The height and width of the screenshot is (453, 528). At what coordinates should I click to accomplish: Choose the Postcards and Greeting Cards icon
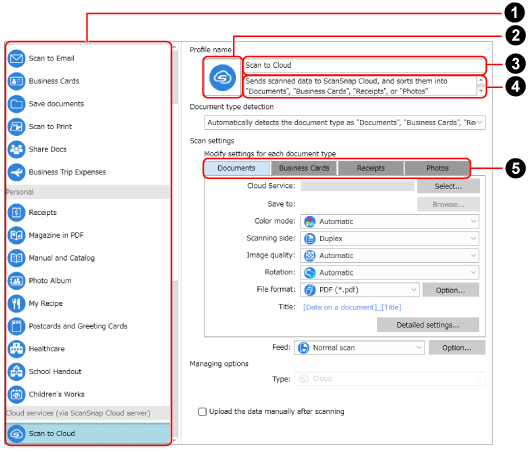coord(16,326)
